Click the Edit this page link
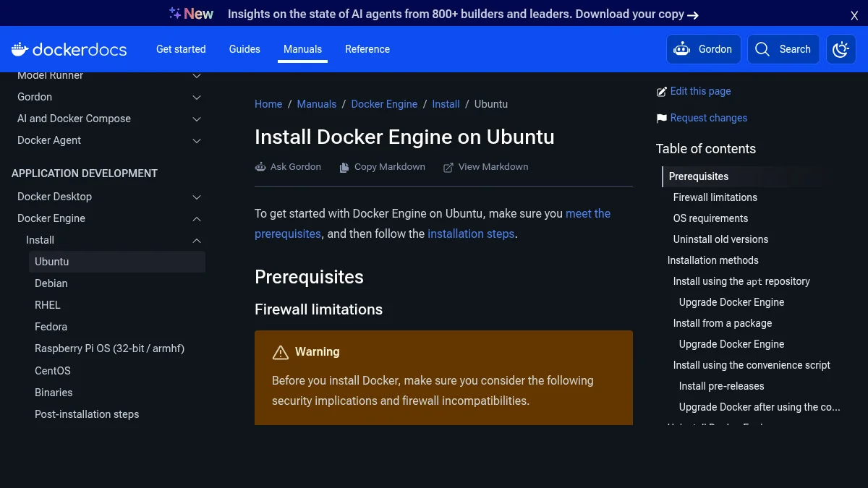Image resolution: width=868 pixels, height=488 pixels. click(x=701, y=91)
